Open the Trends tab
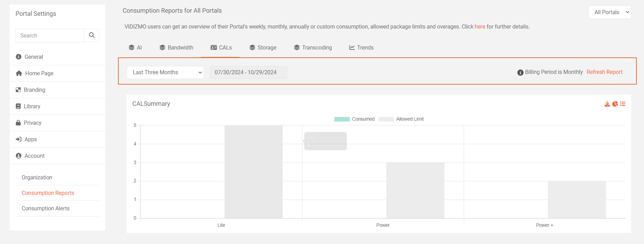 point(361,47)
